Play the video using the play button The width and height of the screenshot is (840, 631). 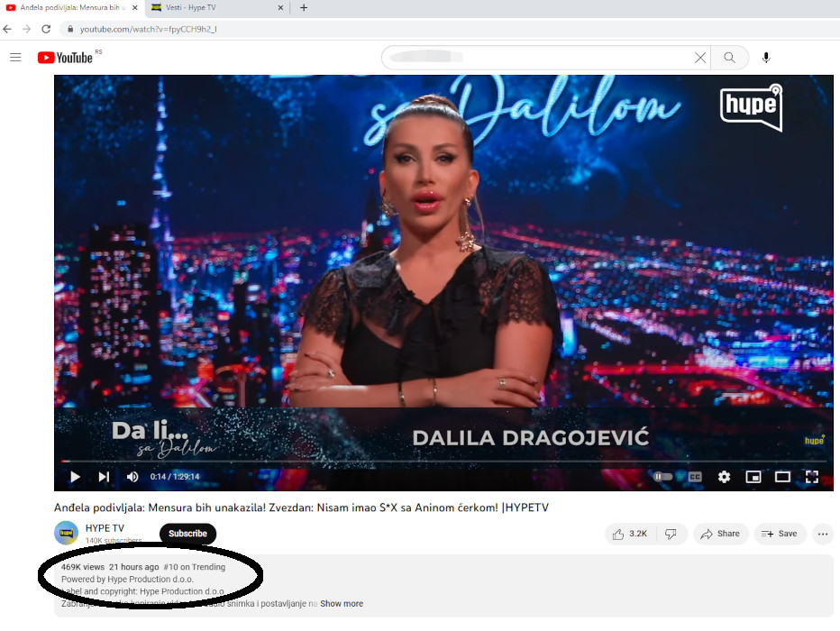click(75, 477)
